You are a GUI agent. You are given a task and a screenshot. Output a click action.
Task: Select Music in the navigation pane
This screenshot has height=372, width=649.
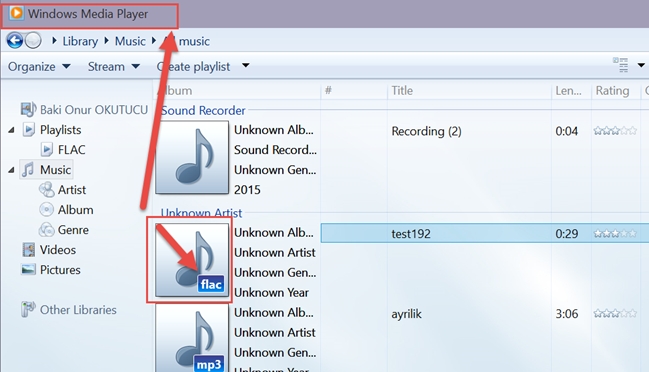tap(55, 170)
